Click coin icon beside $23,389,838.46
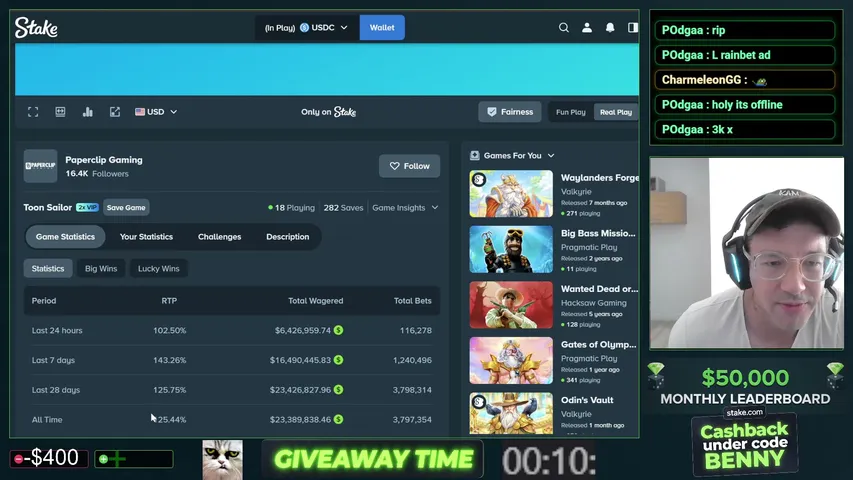The height and width of the screenshot is (480, 853). click(338, 420)
